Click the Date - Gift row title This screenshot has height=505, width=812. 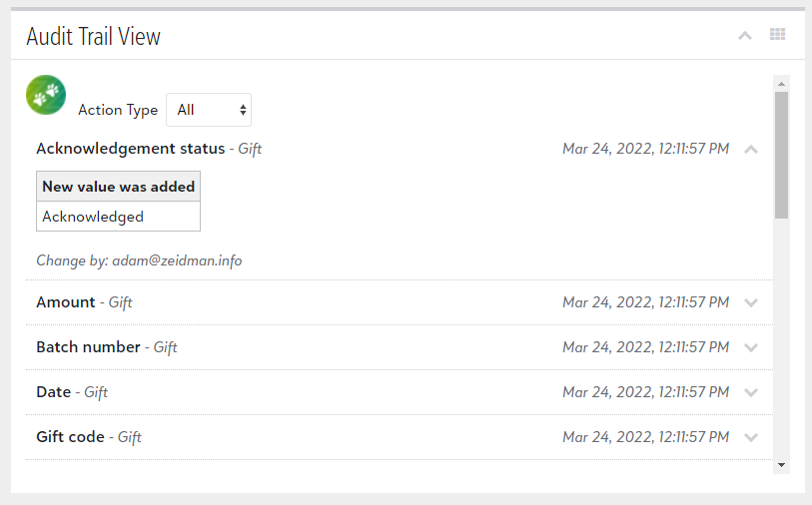72,392
